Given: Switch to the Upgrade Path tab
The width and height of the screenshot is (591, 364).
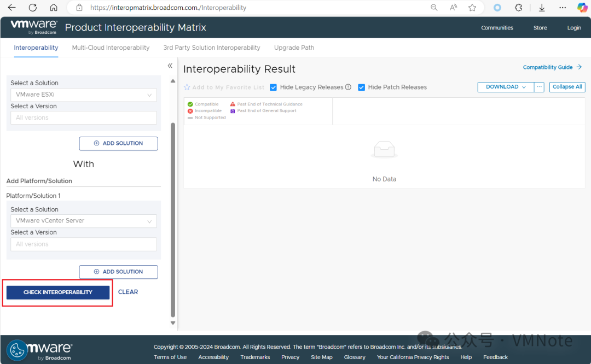Looking at the screenshot, I should tap(294, 48).
